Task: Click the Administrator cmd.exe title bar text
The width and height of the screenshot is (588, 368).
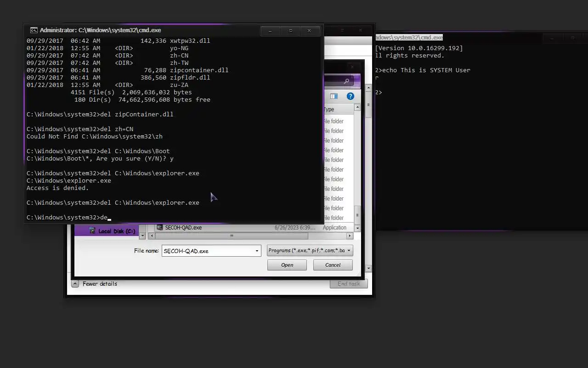Action: point(100,30)
